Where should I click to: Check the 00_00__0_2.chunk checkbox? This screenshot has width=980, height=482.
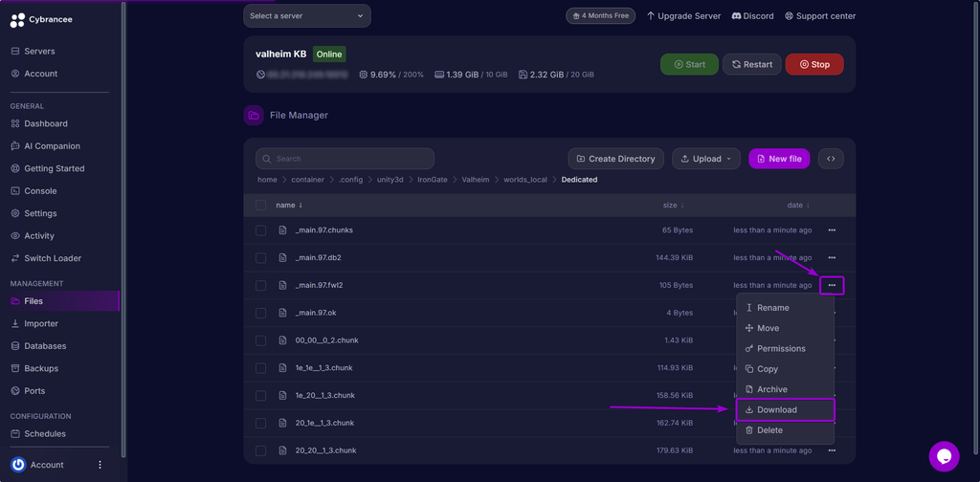click(260, 340)
